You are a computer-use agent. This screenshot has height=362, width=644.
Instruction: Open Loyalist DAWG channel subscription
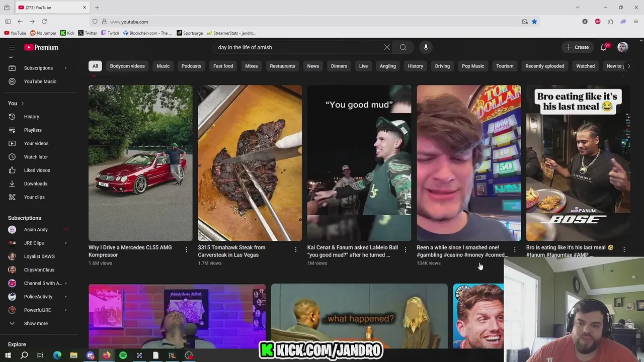pos(38,256)
